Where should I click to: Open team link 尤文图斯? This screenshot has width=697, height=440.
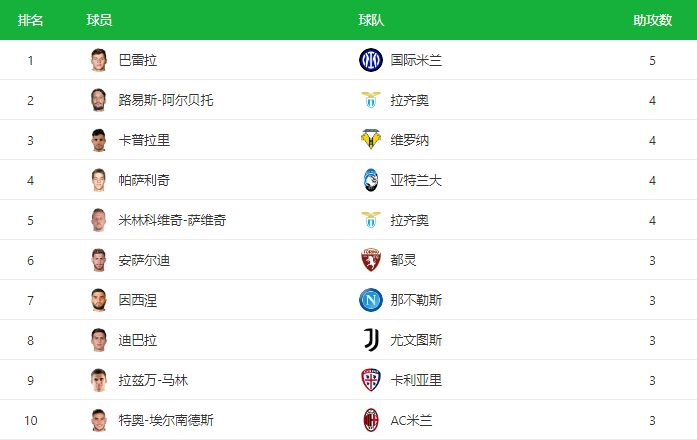coord(416,340)
